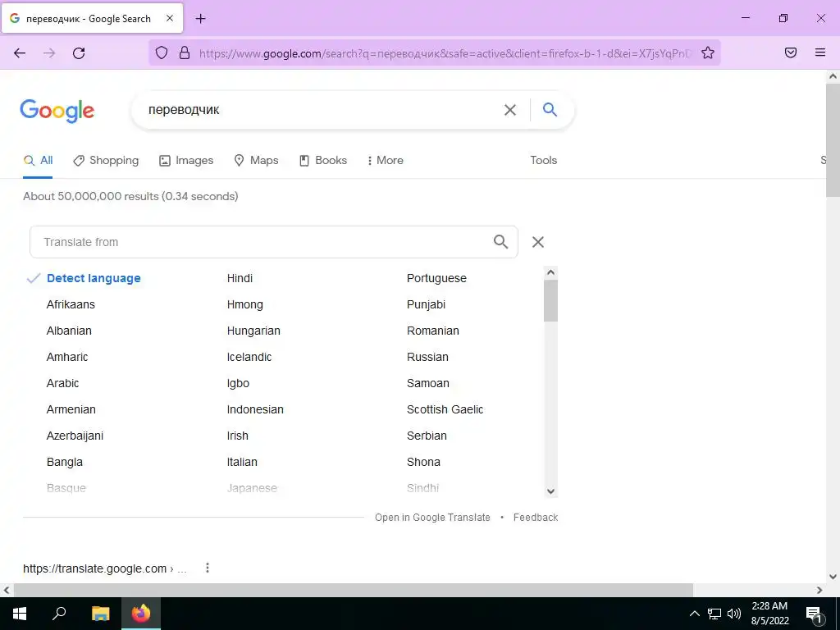Choose Albanian as source language
The image size is (840, 630).
click(x=69, y=331)
